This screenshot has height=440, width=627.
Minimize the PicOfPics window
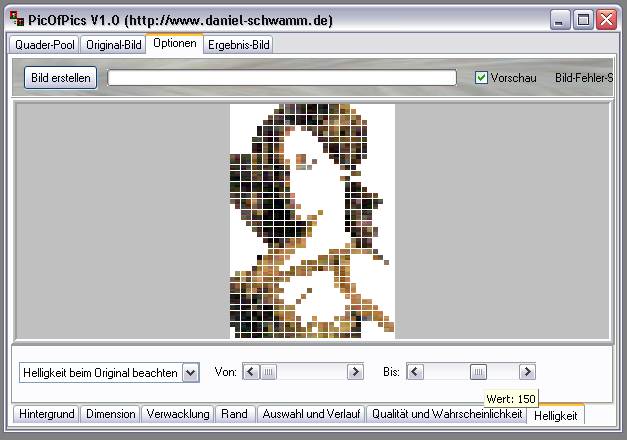(x=560, y=20)
